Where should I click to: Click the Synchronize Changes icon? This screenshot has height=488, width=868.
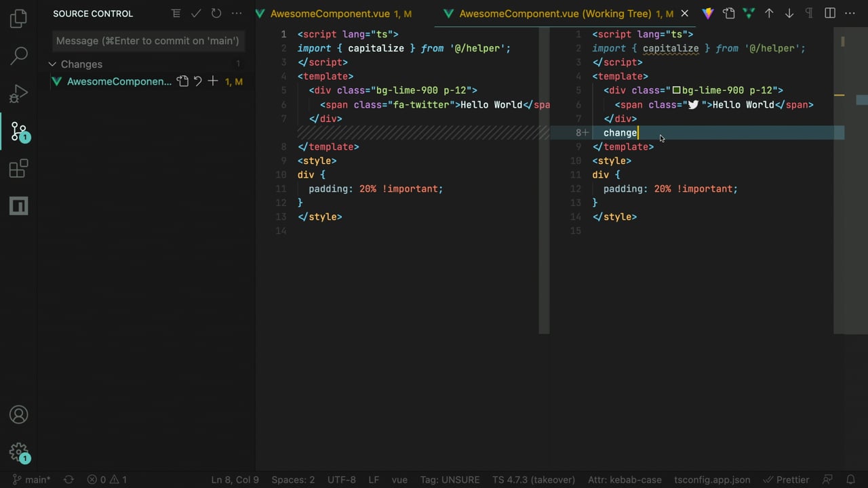point(68,480)
